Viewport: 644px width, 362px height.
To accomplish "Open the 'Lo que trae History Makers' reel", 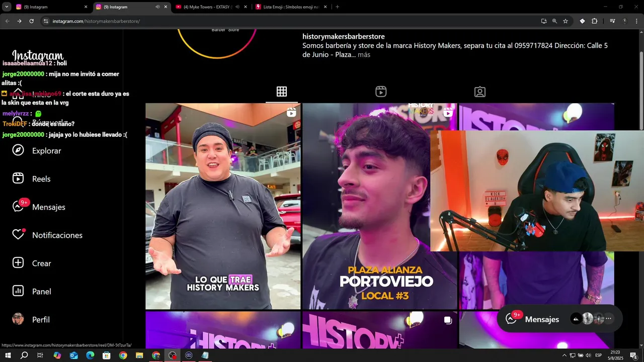I will 223,206.
